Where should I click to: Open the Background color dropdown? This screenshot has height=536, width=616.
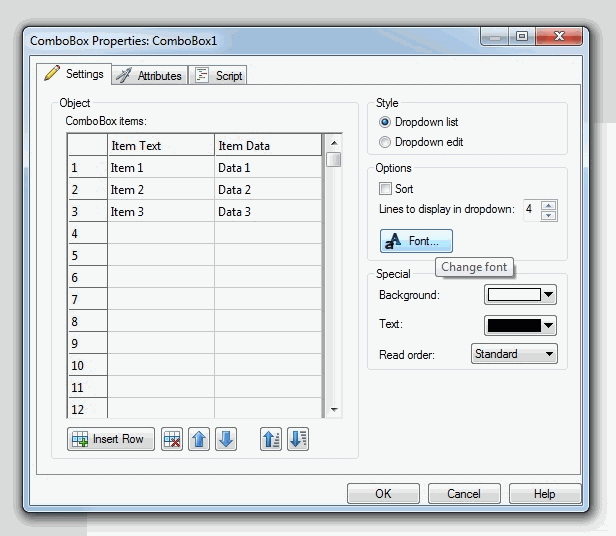click(x=549, y=295)
